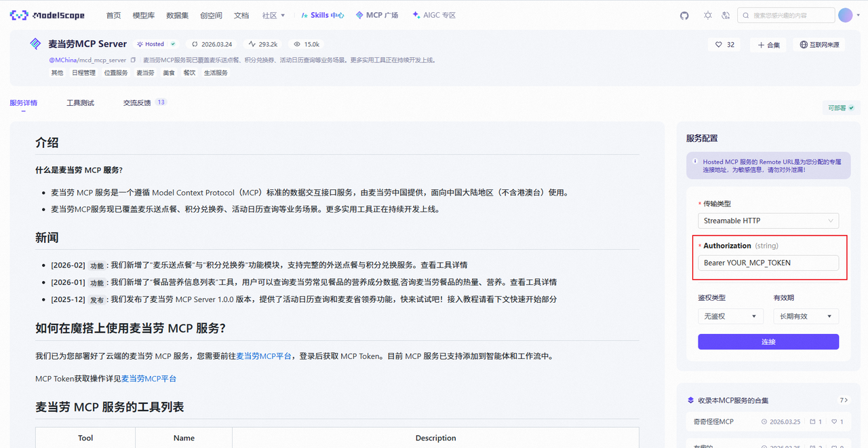Open the 有效期 长期有效 dropdown

(806, 316)
